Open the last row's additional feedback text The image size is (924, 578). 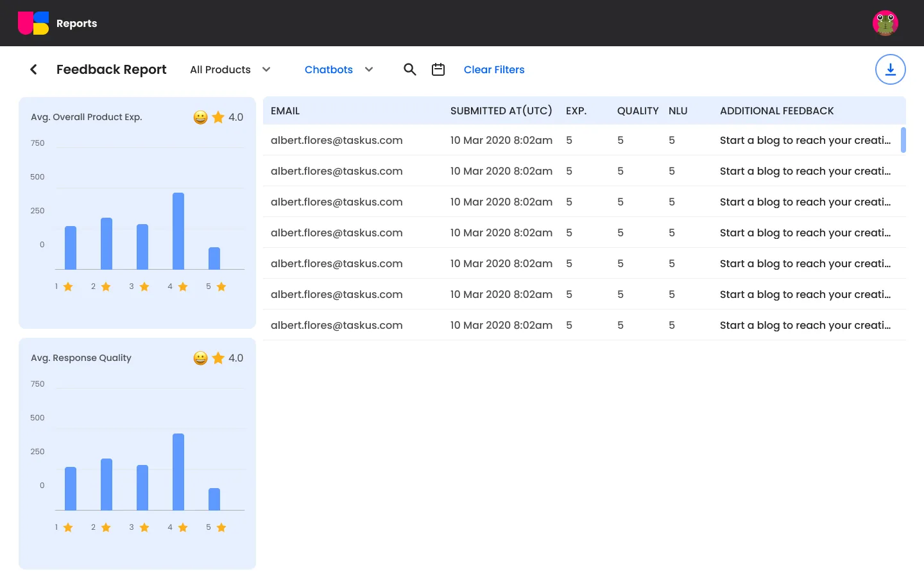pyautogui.click(x=805, y=325)
